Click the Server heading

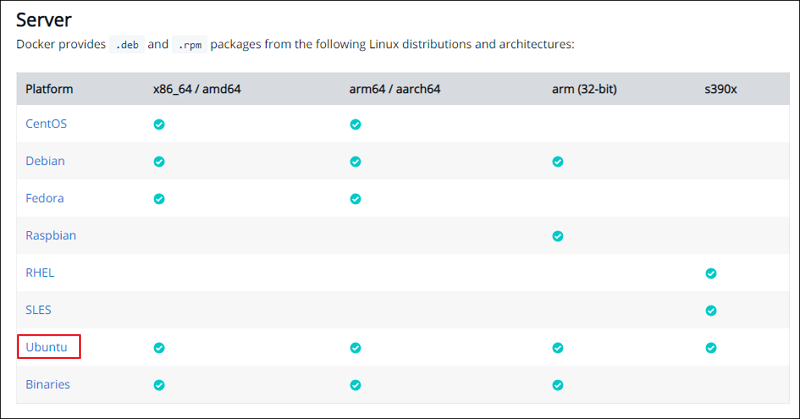pos(44,20)
